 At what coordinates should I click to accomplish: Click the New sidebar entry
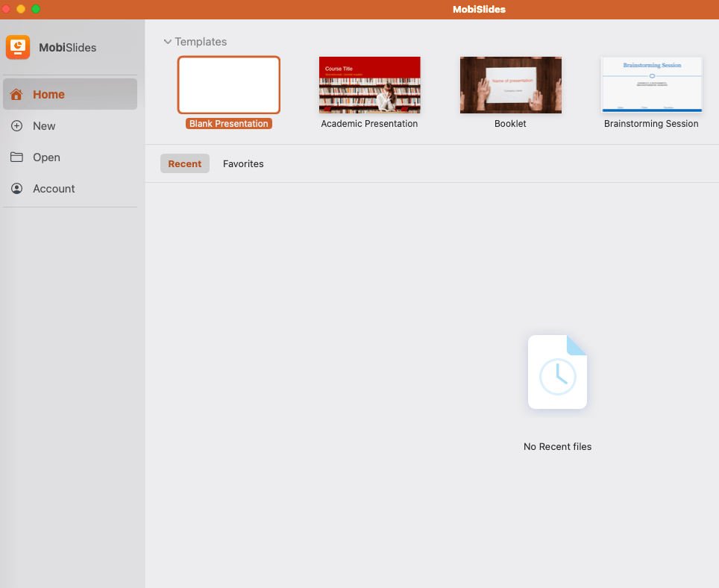pos(43,126)
